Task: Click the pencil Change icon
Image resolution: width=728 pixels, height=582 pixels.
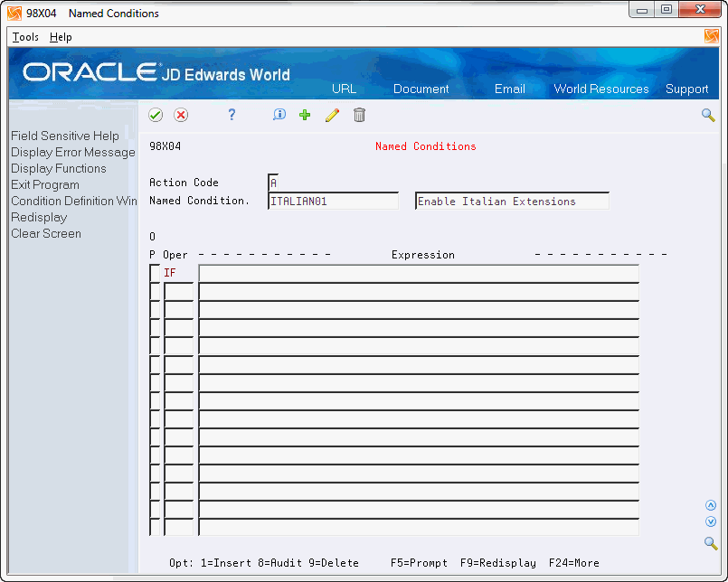Action: click(x=332, y=115)
